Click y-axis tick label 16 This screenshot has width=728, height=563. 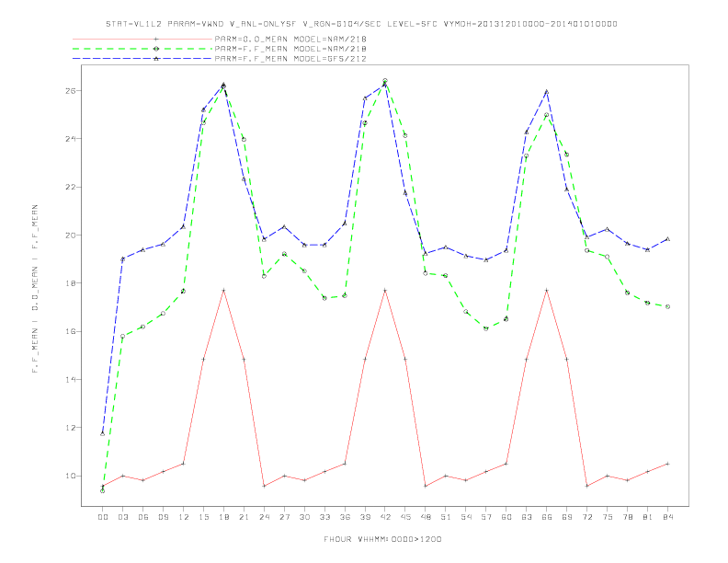click(71, 332)
